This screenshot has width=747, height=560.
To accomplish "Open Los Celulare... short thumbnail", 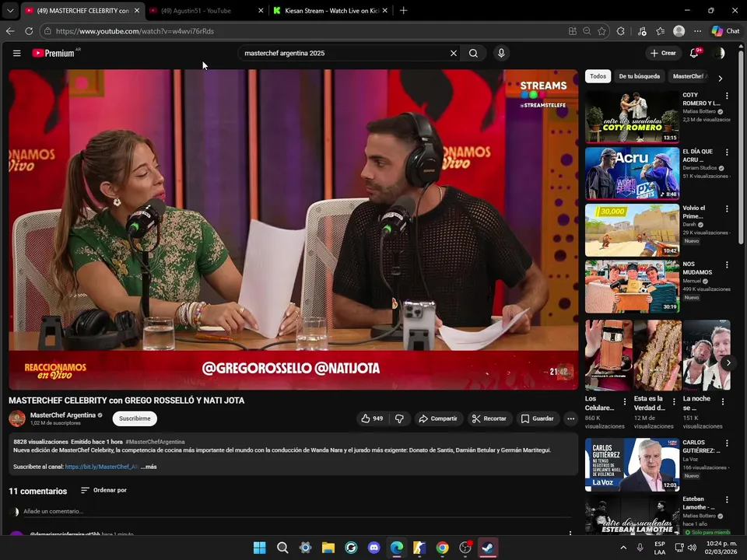I will [608, 355].
